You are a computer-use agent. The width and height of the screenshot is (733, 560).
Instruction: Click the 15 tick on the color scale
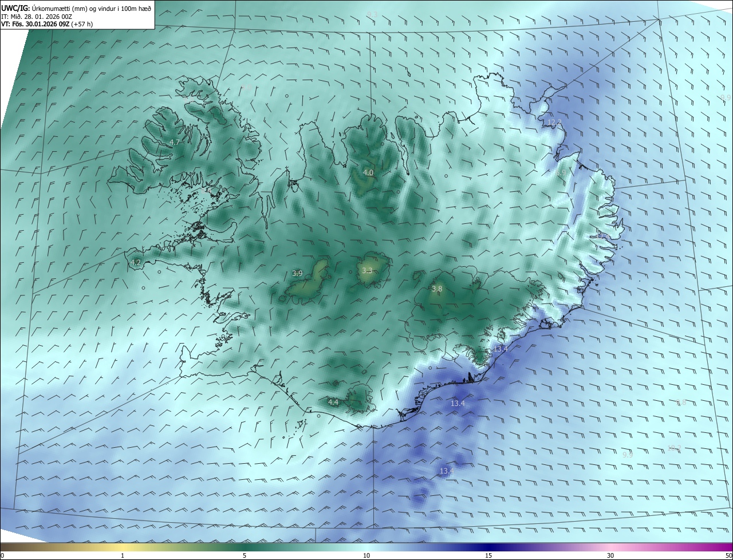point(488,555)
